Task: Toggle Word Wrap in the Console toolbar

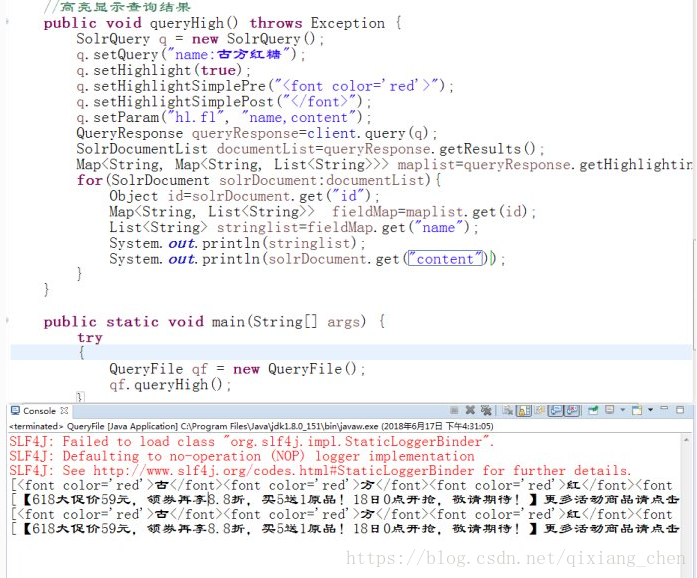Action: pos(540,410)
